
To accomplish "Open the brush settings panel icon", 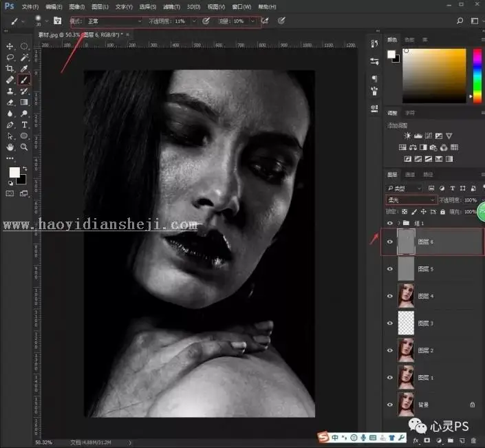I will click(58, 21).
